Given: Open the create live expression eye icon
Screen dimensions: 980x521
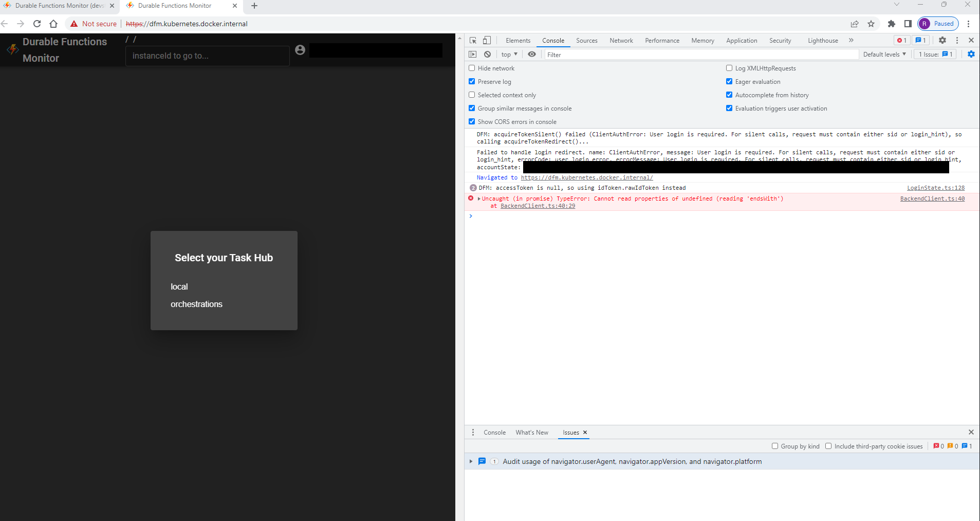Looking at the screenshot, I should [x=532, y=54].
